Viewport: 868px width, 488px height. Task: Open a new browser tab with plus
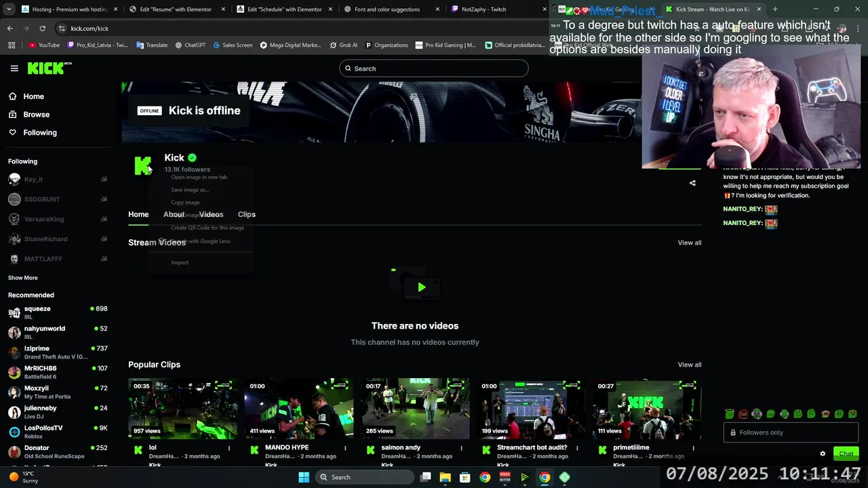coord(775,9)
